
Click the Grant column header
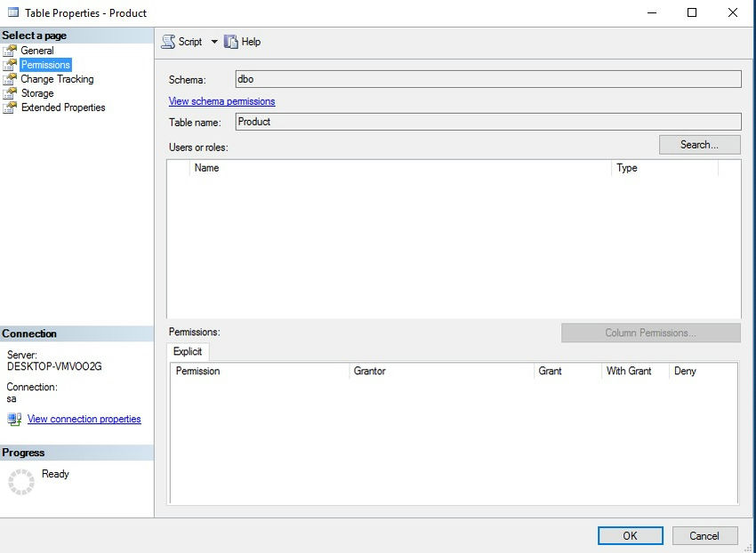pos(550,371)
